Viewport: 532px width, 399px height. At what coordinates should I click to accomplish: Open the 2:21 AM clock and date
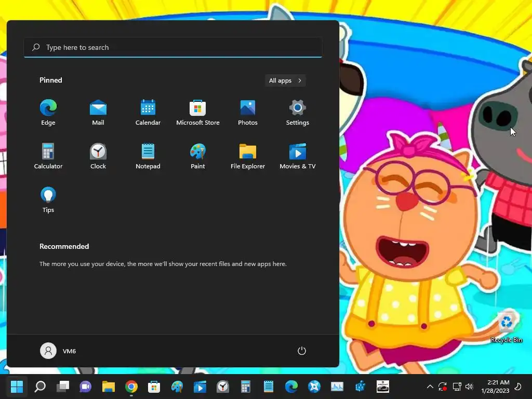[495, 387]
